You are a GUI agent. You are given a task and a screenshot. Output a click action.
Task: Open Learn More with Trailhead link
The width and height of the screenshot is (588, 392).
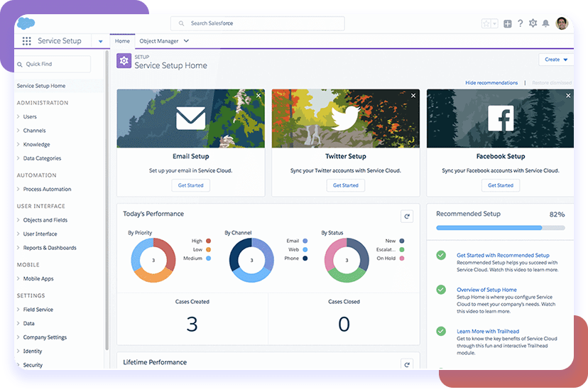tap(488, 331)
